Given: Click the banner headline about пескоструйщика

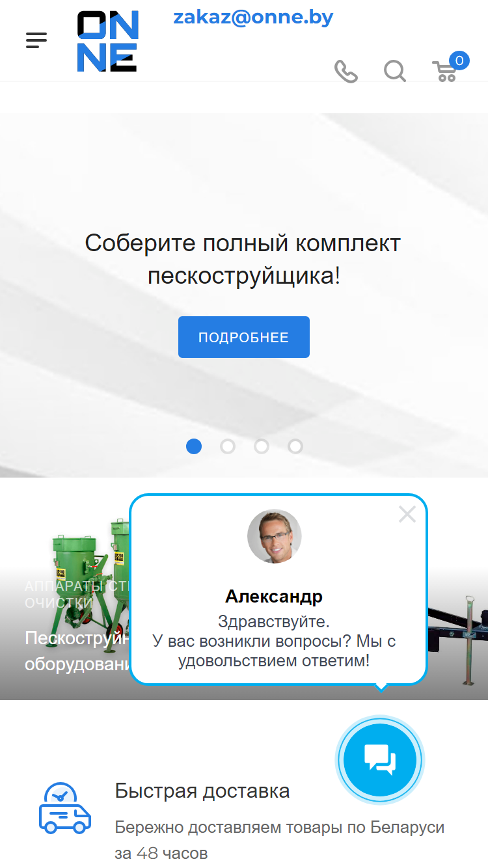Looking at the screenshot, I should tap(243, 260).
